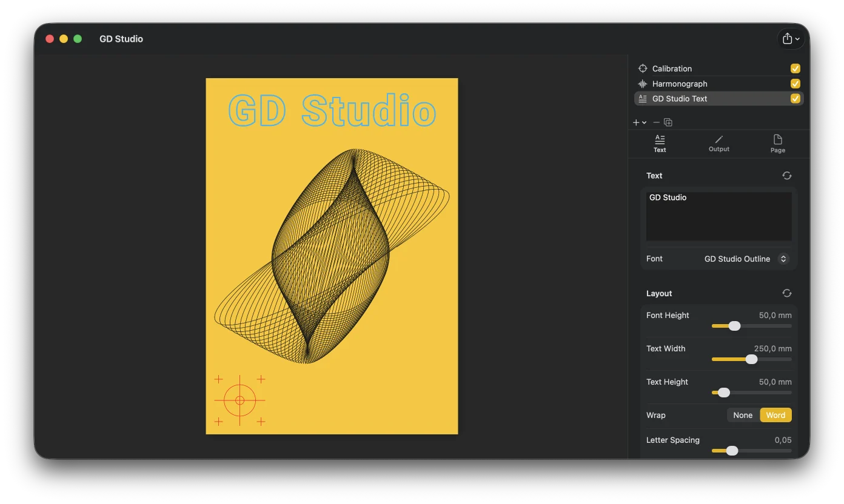This screenshot has width=844, height=504.
Task: Remove the selected layer with minus button
Action: (x=656, y=122)
